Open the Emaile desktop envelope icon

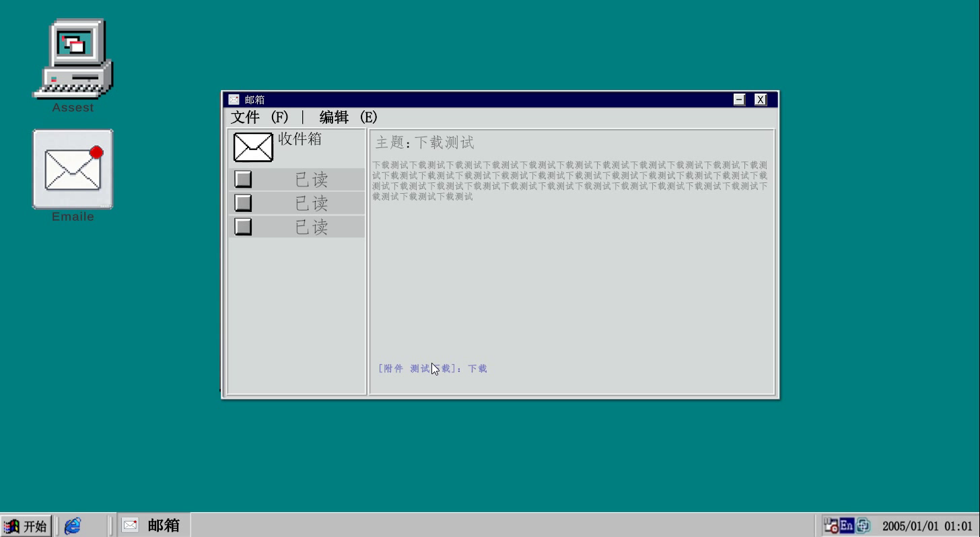(73, 170)
